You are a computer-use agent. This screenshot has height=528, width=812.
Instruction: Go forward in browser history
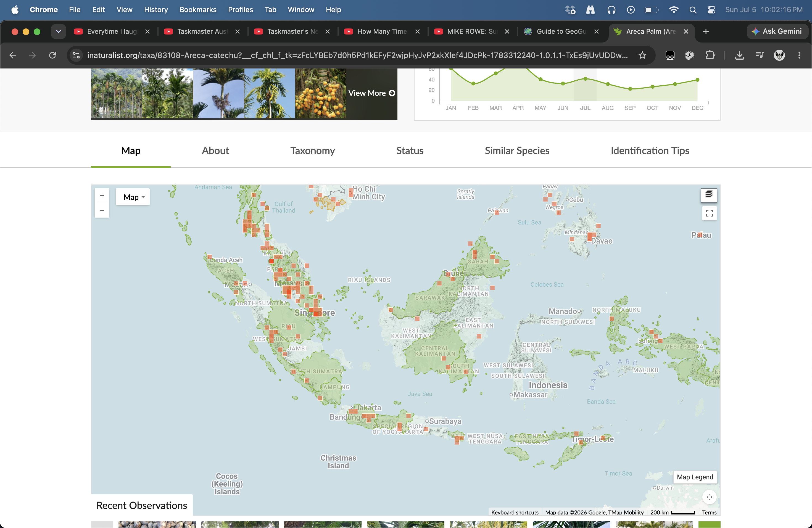click(x=32, y=55)
